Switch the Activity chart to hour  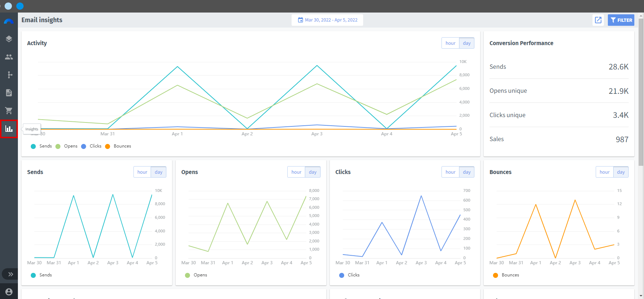[450, 43]
